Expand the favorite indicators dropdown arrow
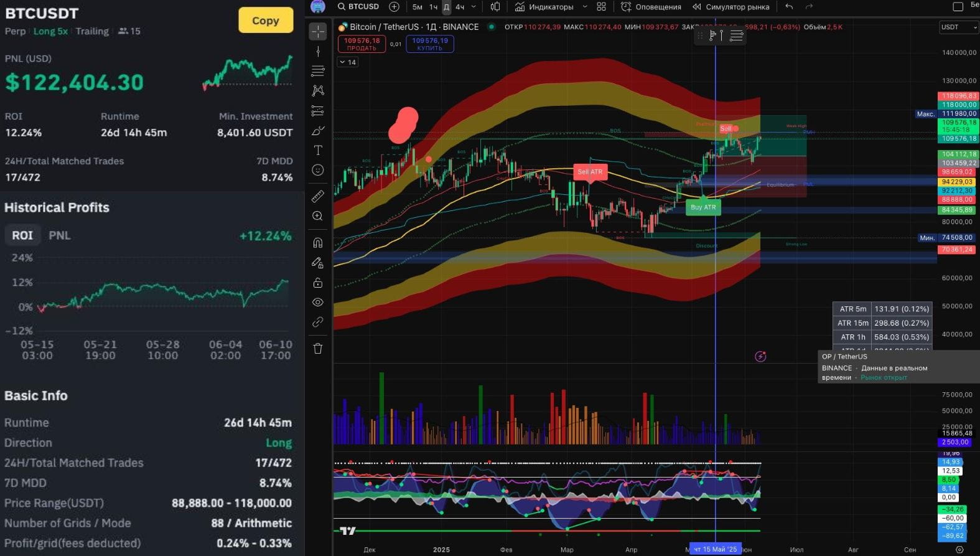 [584, 7]
